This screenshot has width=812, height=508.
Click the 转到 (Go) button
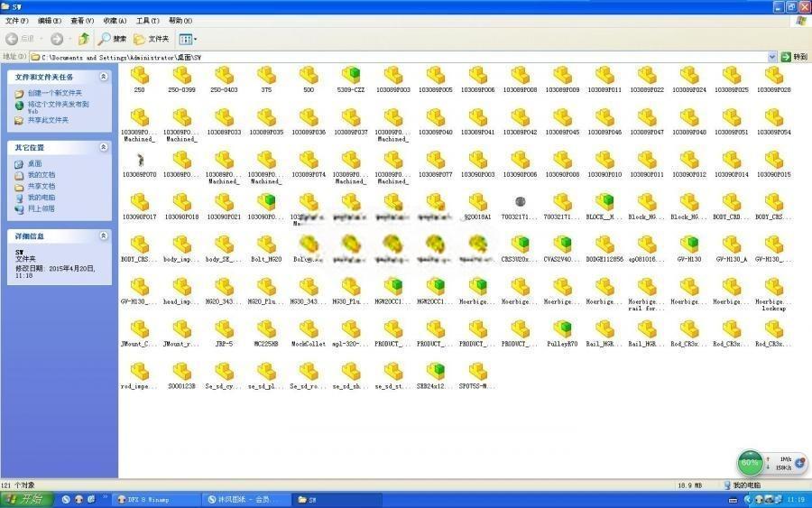coord(794,57)
